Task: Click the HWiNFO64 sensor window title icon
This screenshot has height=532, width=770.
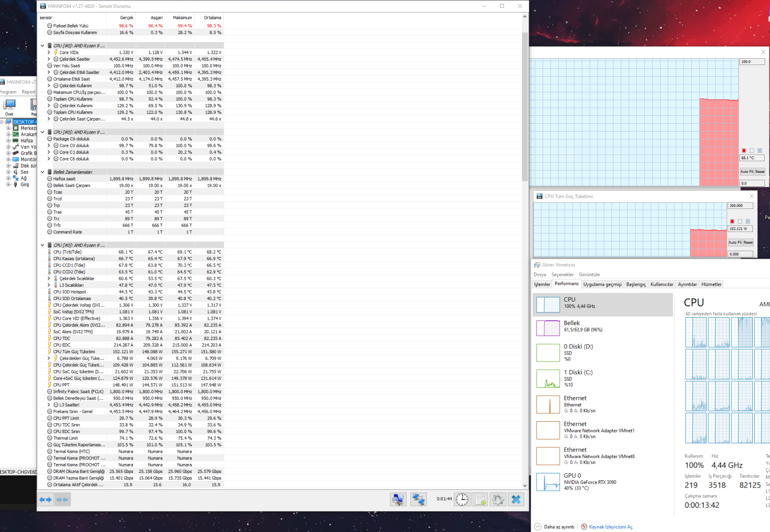Action: pyautogui.click(x=43, y=6)
